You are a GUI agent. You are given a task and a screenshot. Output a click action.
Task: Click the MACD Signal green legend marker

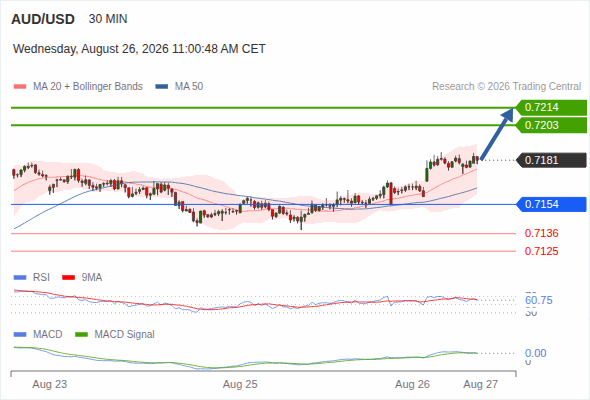[81, 335]
